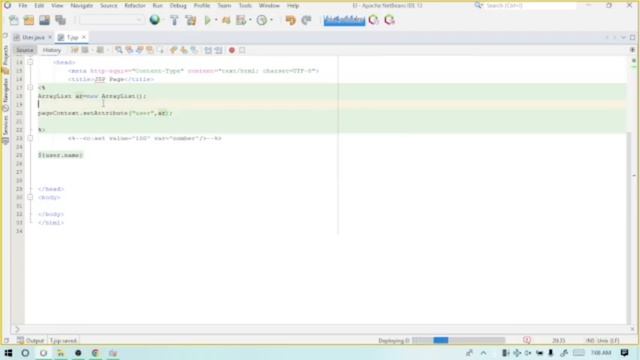The image size is (640, 360).
Task: Collapse the code fold at line 14
Action: (30, 62)
